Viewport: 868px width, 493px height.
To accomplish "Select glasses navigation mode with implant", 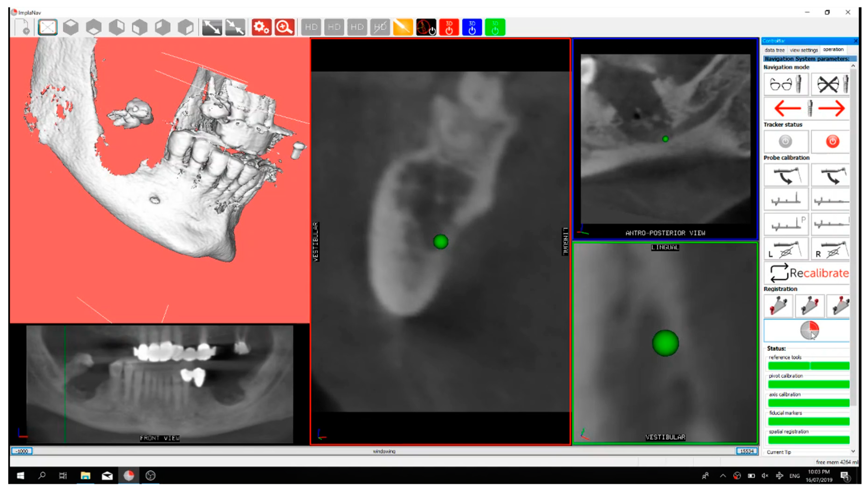I will click(786, 84).
